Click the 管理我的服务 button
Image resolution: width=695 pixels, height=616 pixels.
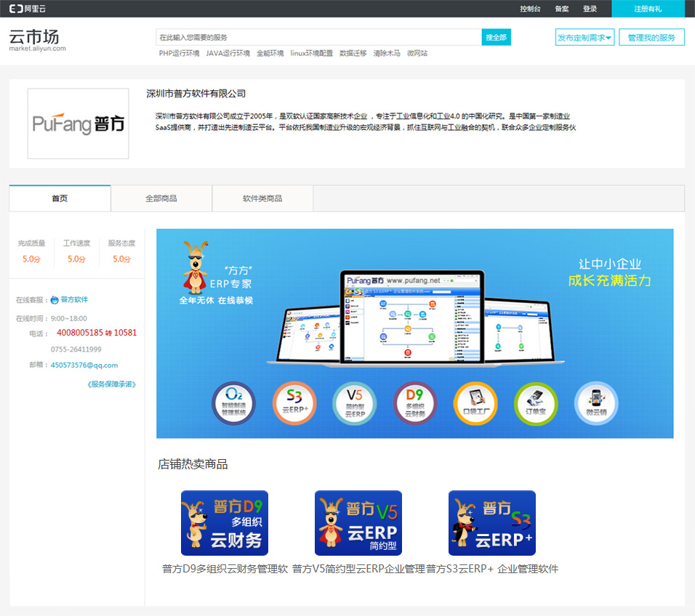tap(651, 38)
